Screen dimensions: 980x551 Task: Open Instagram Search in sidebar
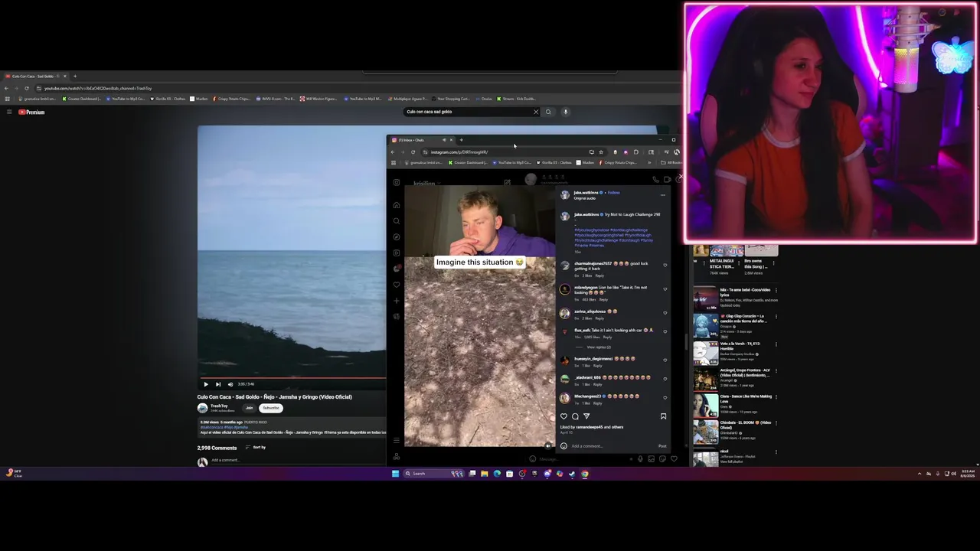point(397,221)
